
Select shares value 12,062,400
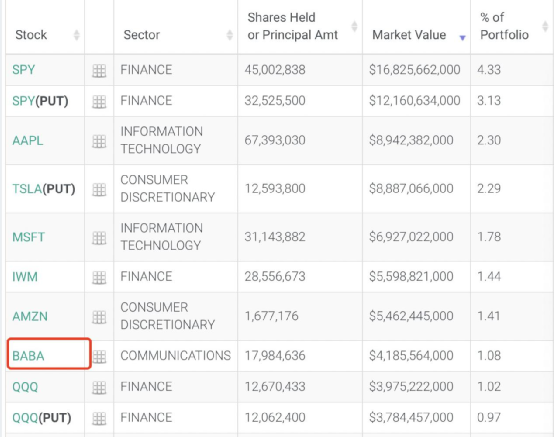coord(275,418)
